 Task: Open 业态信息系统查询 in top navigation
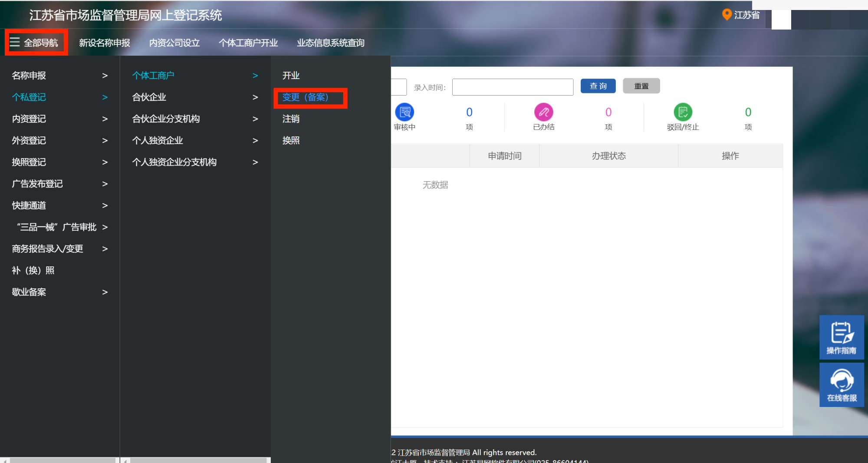(330, 43)
